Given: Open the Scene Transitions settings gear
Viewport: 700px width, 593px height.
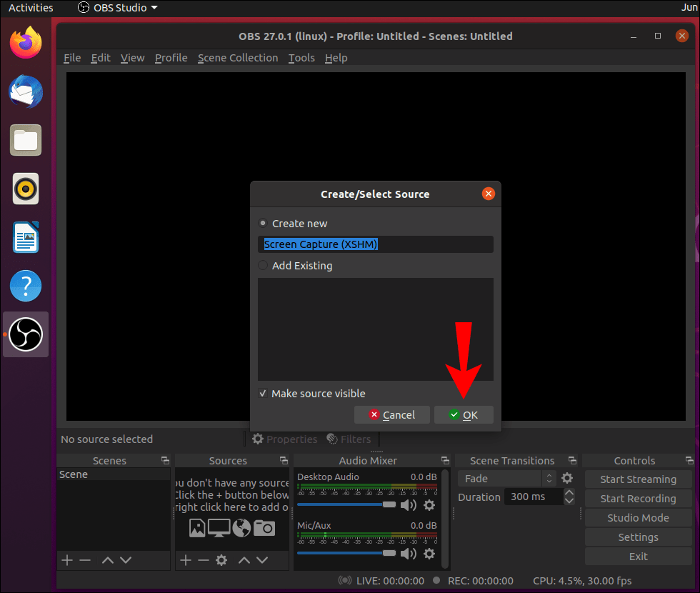Looking at the screenshot, I should point(567,478).
